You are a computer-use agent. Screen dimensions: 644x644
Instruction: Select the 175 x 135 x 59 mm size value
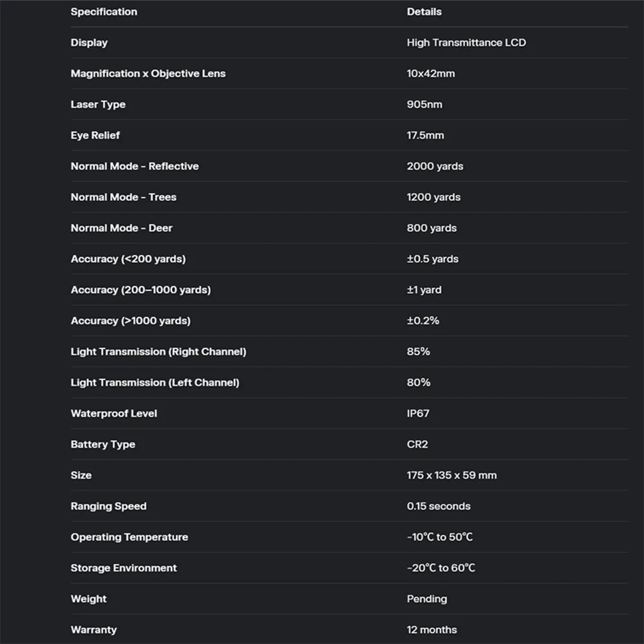451,475
